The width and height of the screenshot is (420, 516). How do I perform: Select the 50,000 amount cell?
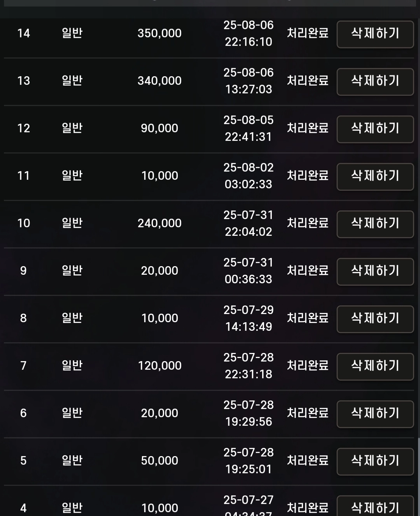(x=159, y=461)
